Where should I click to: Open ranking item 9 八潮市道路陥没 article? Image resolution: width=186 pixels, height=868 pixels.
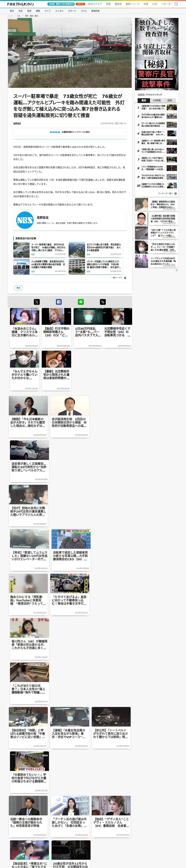tap(157, 177)
